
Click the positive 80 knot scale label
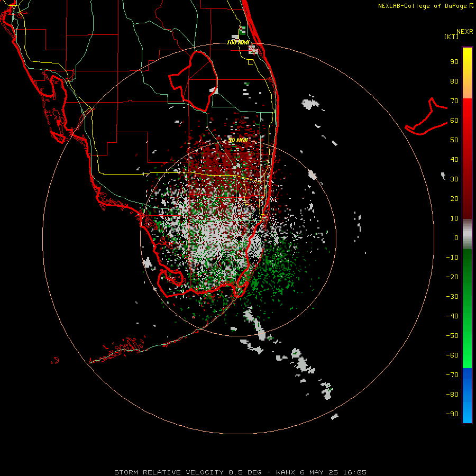[454, 81]
